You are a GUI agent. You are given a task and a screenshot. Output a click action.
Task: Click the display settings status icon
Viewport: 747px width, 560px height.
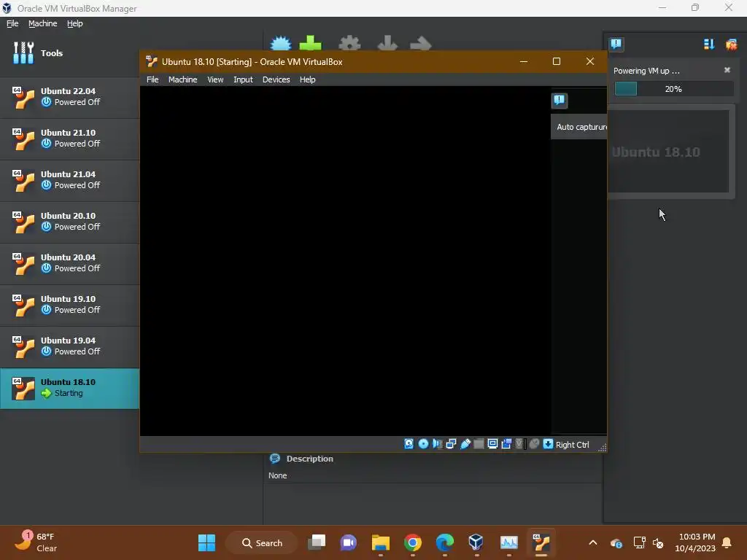coord(492,444)
